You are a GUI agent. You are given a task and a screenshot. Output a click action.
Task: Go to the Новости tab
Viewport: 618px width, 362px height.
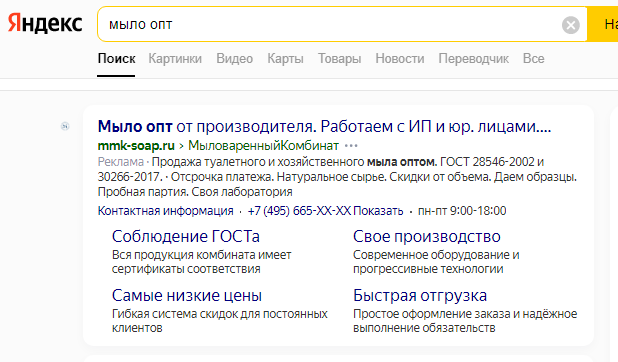tap(400, 59)
